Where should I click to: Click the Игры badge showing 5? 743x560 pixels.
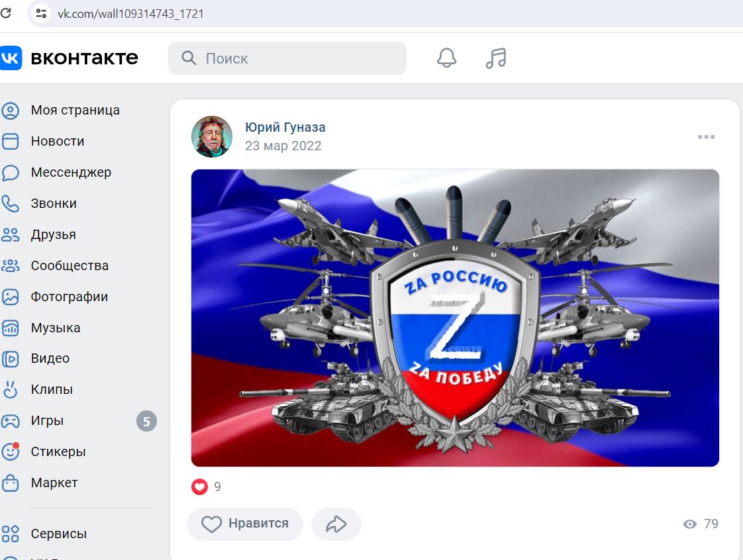tap(146, 421)
